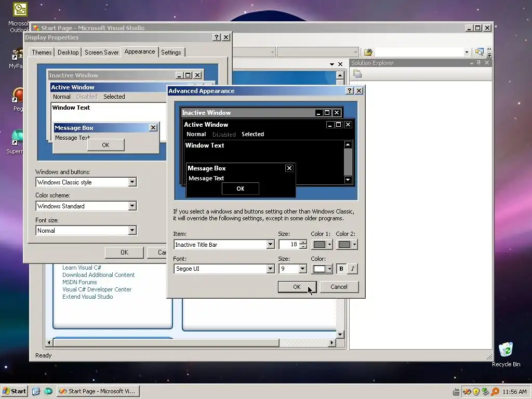Switch to the Desktop tab
Viewport: 532px width, 399px height.
coord(68,52)
